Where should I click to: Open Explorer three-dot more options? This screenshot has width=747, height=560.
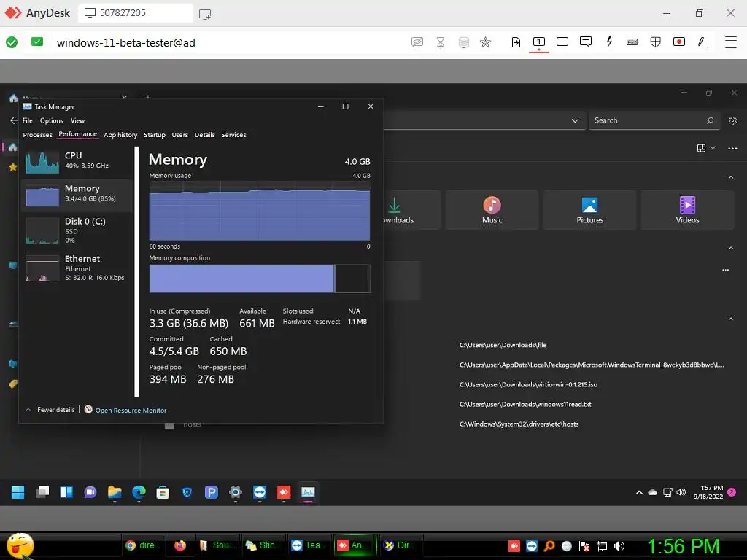click(x=732, y=149)
